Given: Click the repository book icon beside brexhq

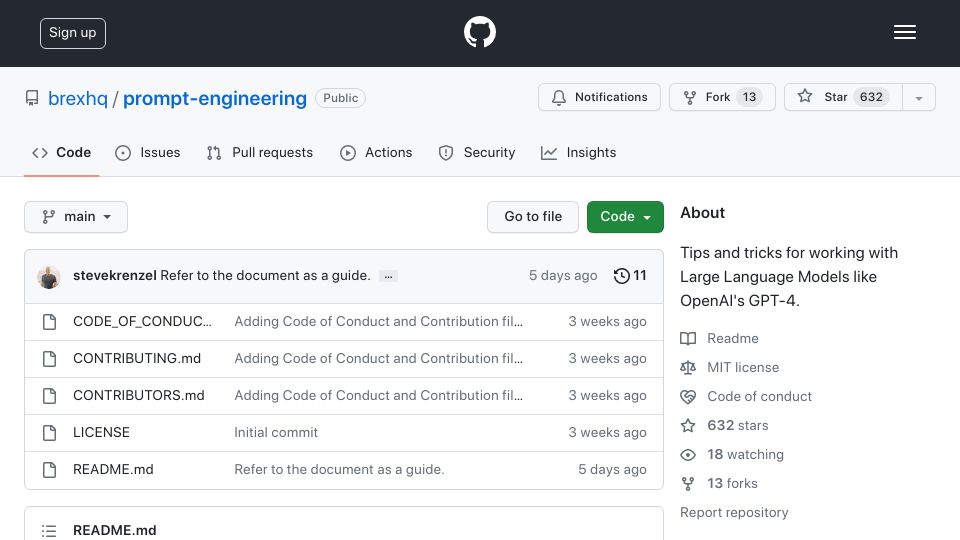Looking at the screenshot, I should click(32, 98).
